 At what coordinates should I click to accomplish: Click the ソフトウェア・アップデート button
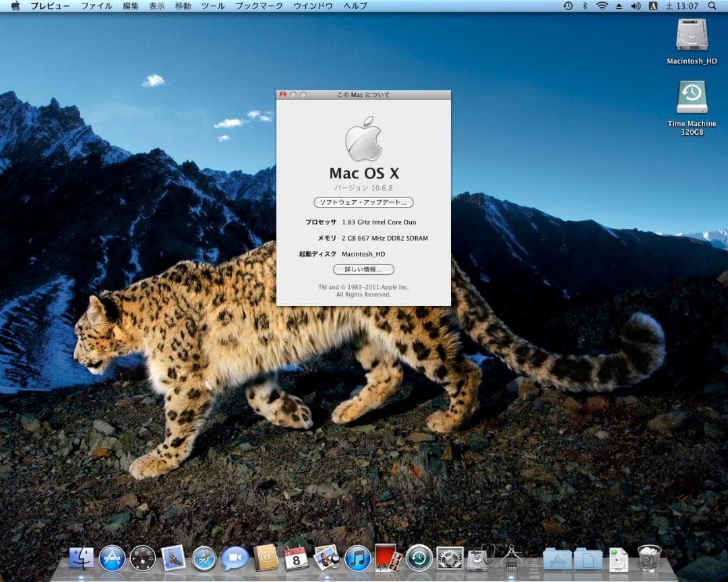pyautogui.click(x=363, y=203)
